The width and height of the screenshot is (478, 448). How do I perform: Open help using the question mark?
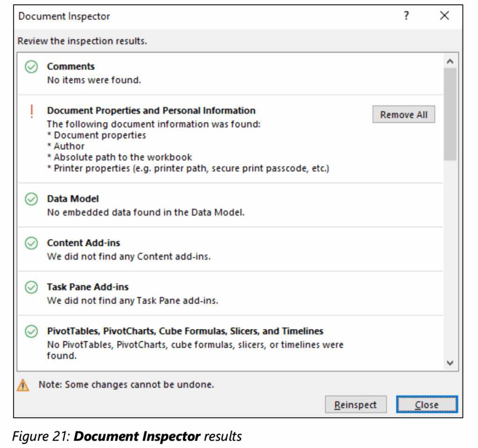(x=407, y=16)
